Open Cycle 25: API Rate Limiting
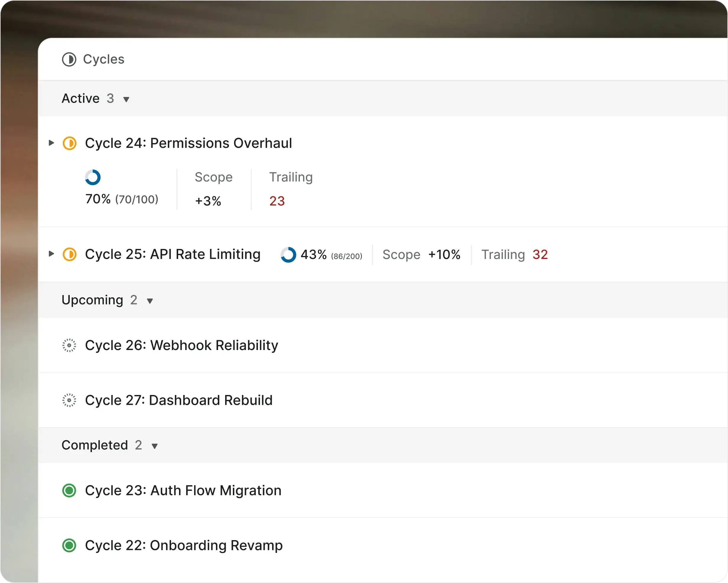 point(173,254)
